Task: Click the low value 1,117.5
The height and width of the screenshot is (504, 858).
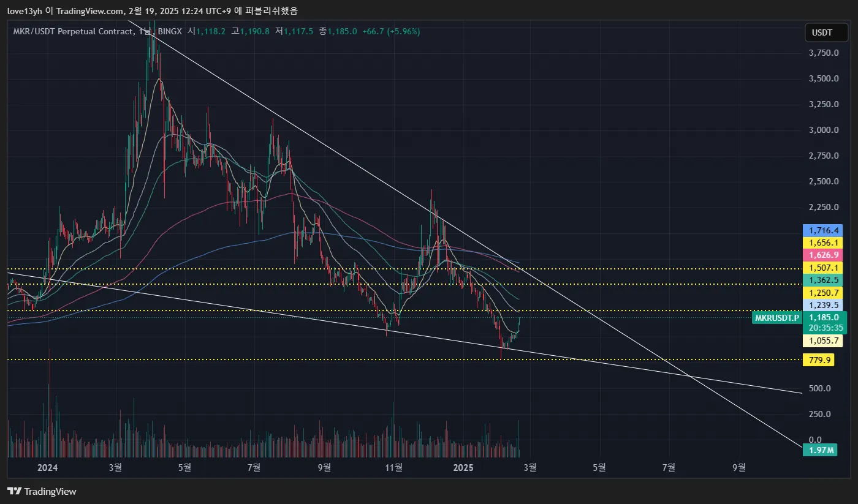Action: 299,31
